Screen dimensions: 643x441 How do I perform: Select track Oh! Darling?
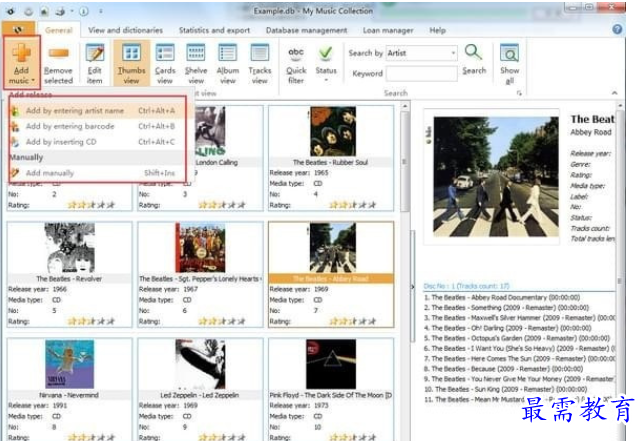pos(508,328)
